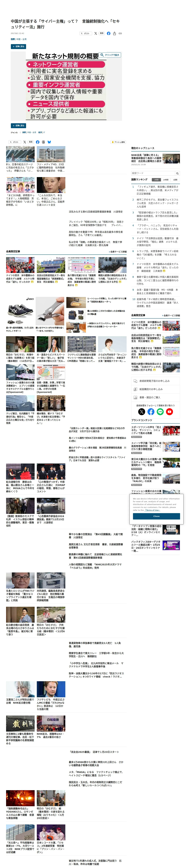Open B'z 紅白ステージ article thumbnail
The image size is (186, 868).
20,154
